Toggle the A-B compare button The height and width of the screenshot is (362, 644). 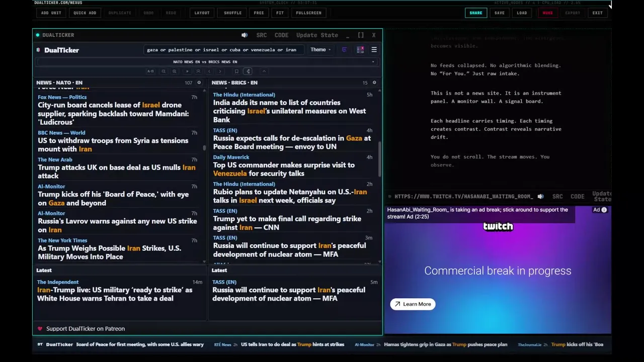click(150, 71)
